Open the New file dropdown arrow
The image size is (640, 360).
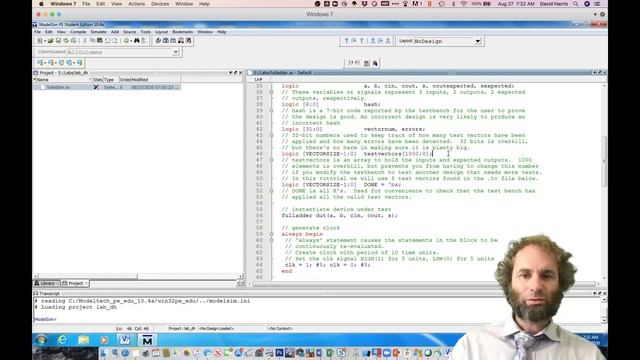pos(44,41)
